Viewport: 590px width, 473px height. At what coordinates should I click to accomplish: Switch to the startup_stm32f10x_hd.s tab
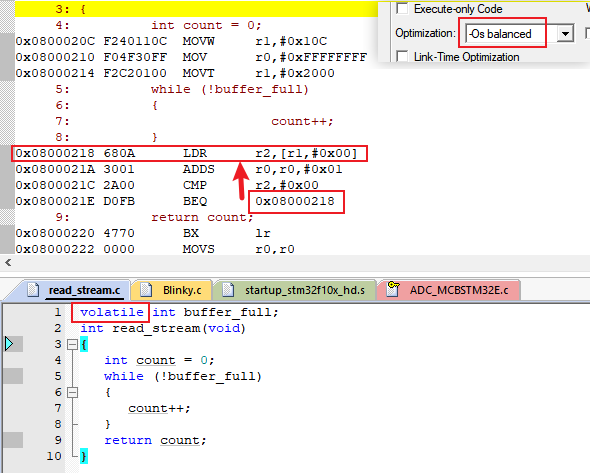pyautogui.click(x=295, y=290)
